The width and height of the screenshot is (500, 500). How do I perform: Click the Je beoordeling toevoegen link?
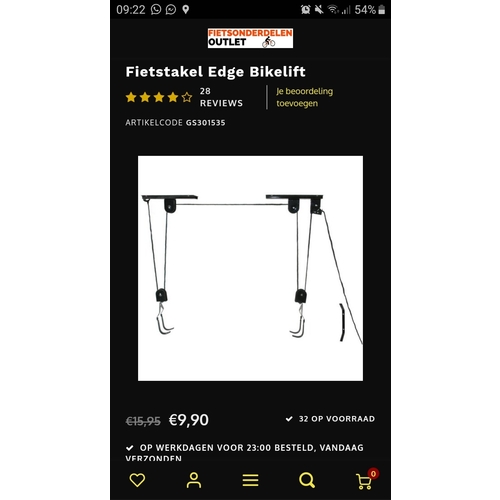click(304, 97)
